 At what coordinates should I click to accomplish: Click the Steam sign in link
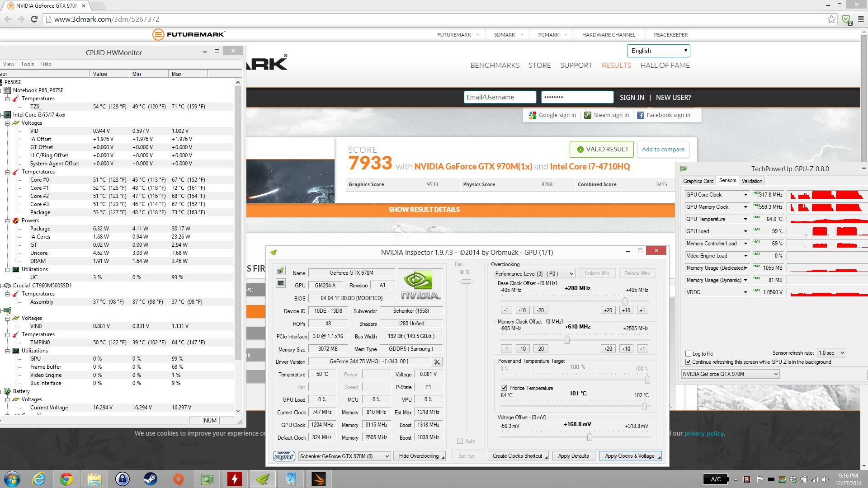coord(606,115)
